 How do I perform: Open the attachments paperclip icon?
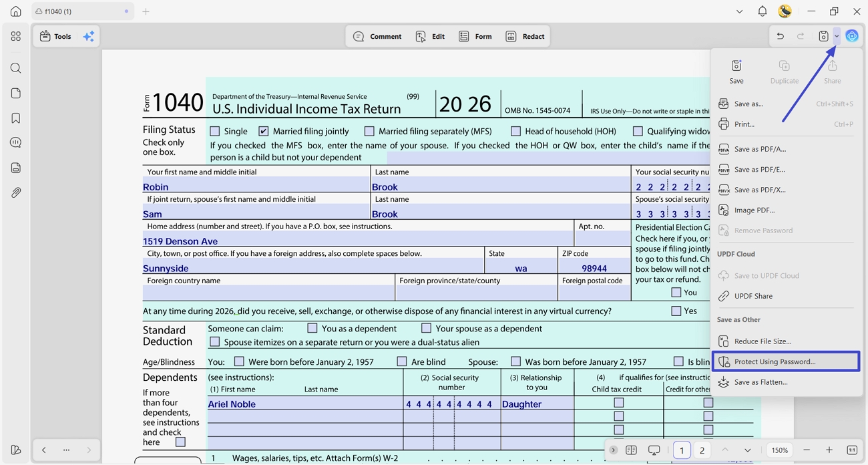[15, 192]
